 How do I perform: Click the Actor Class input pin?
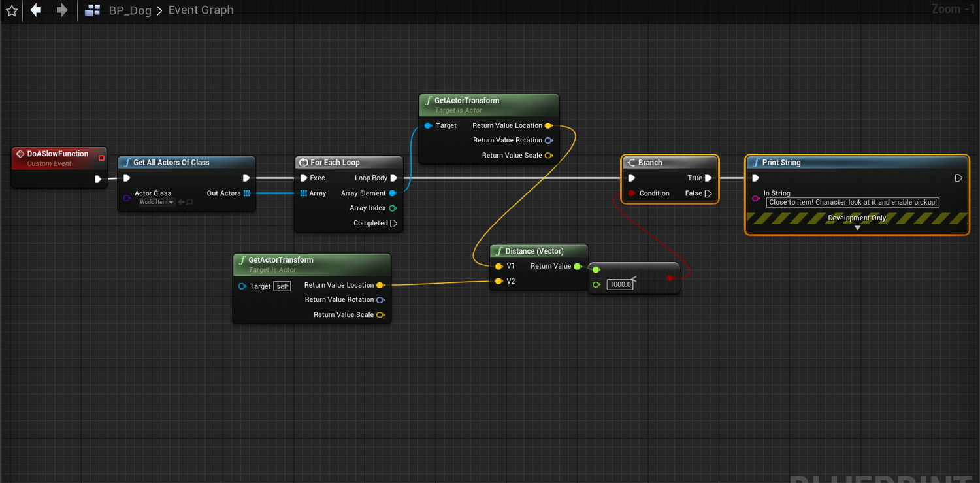pos(127,197)
